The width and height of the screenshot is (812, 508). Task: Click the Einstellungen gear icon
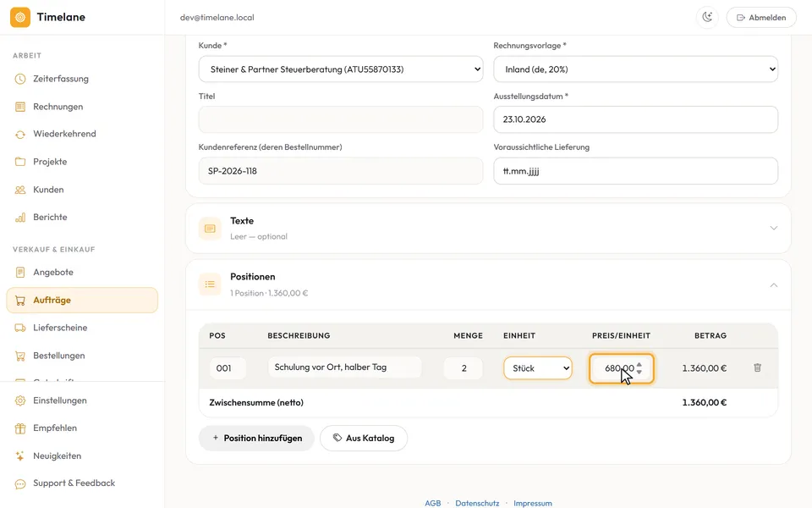(x=20, y=400)
